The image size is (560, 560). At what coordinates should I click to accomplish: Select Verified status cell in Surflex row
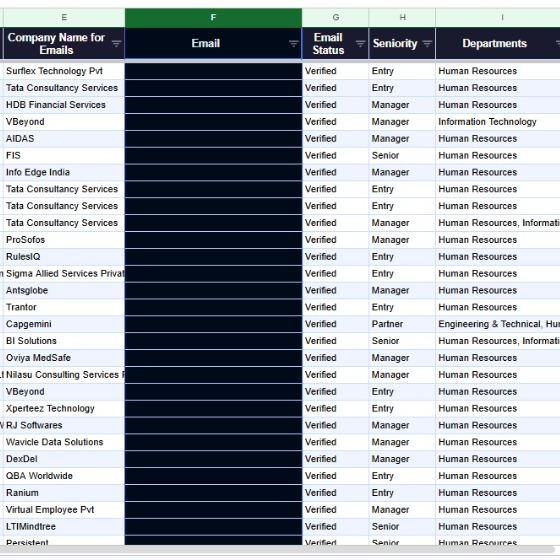point(335,71)
